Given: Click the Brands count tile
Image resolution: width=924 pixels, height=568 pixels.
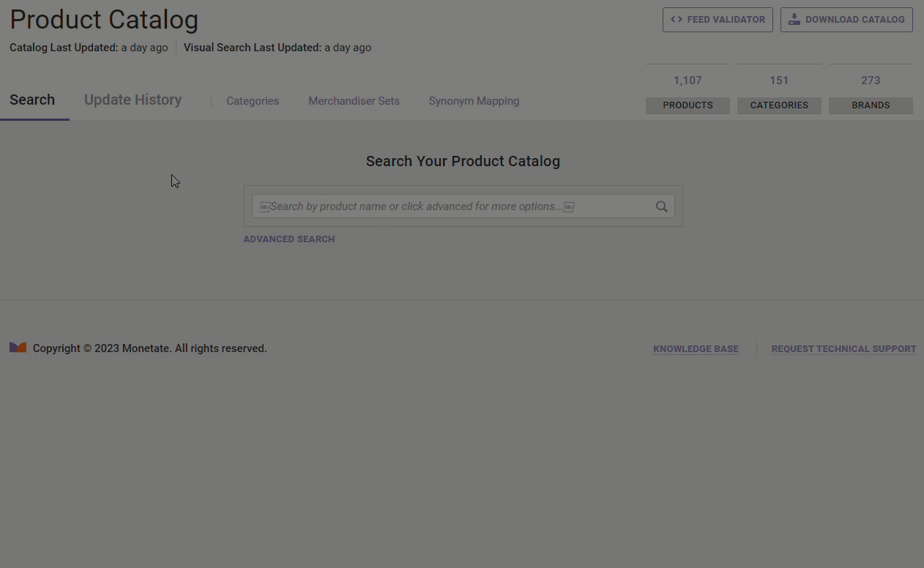Looking at the screenshot, I should click(871, 89).
